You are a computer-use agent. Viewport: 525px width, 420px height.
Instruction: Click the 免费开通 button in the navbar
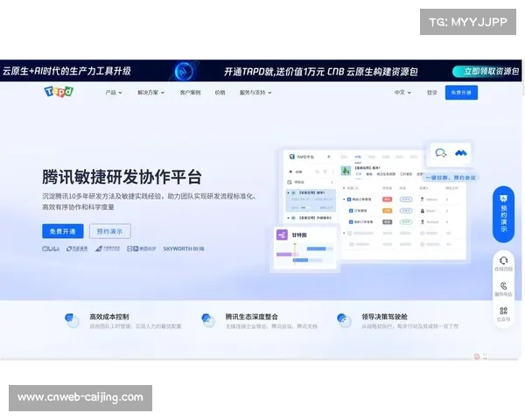461,93
